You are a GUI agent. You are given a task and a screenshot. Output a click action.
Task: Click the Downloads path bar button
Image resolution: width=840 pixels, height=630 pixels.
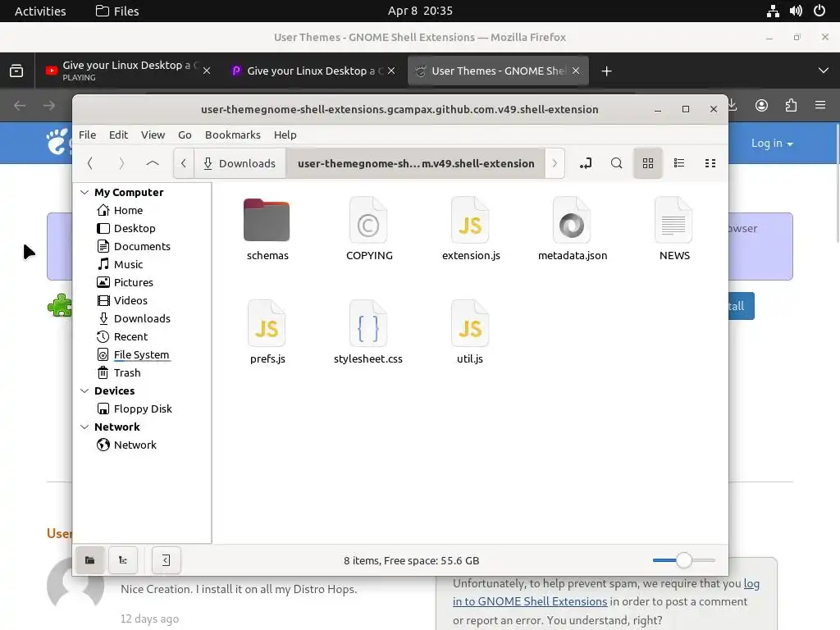click(240, 163)
